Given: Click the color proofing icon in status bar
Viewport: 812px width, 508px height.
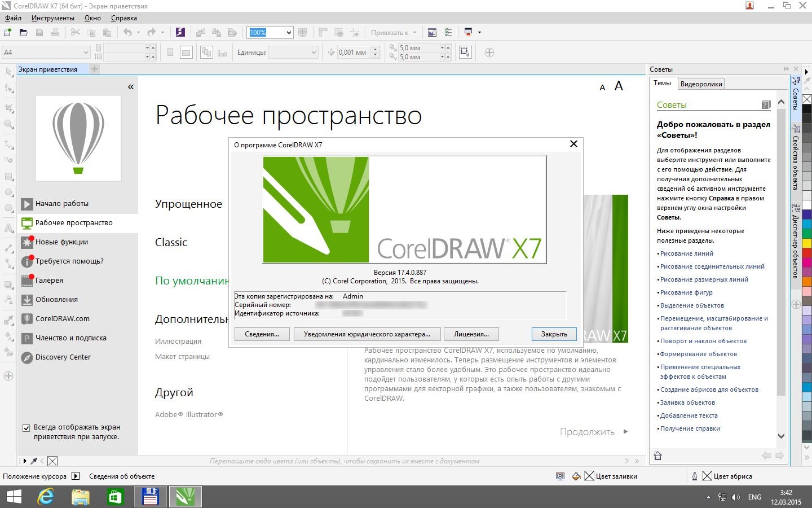Looking at the screenshot, I should [560, 476].
